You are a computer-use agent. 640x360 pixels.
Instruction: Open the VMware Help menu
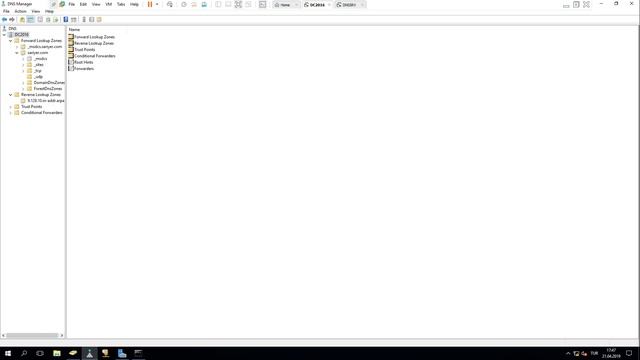coord(134,4)
